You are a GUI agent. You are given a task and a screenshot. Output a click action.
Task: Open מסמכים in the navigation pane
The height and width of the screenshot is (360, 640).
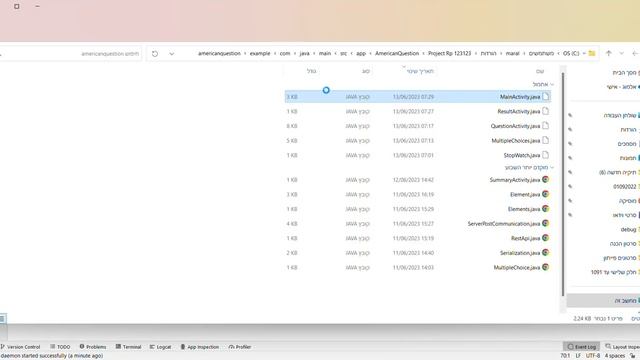point(627,144)
